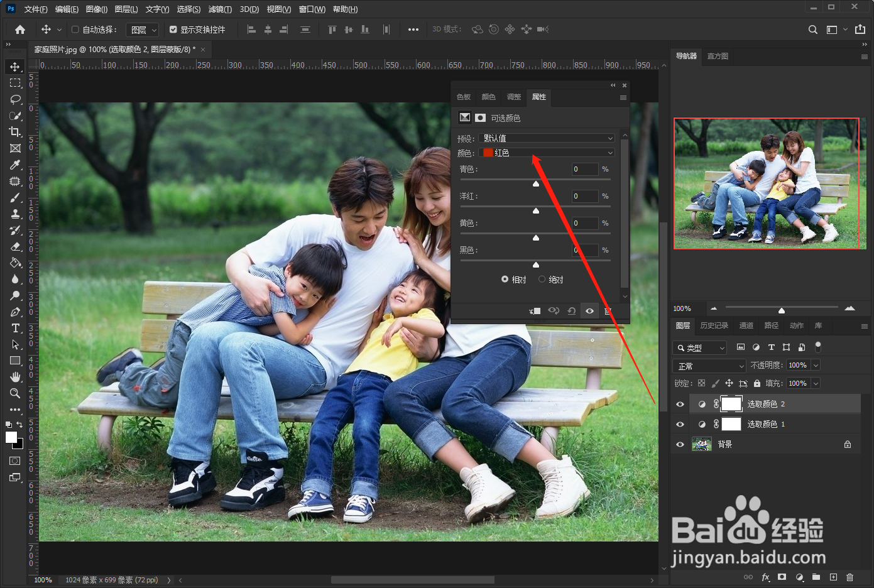This screenshot has width=874, height=588.
Task: Select the Path Selection tool
Action: tap(15, 344)
